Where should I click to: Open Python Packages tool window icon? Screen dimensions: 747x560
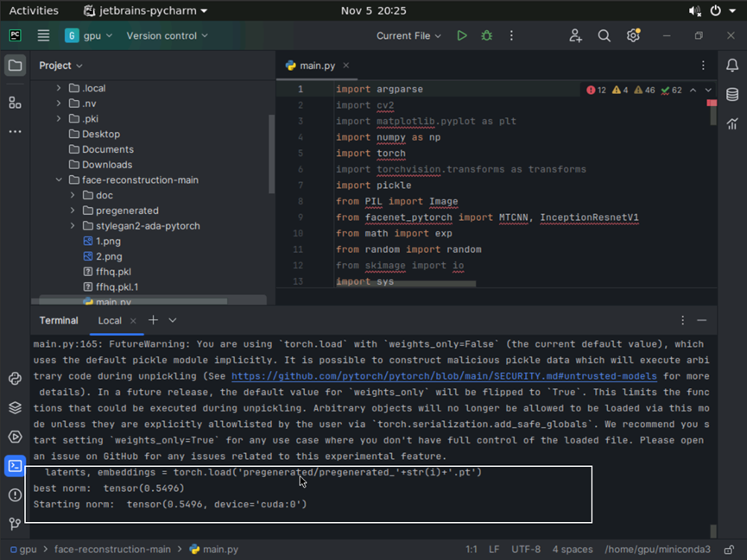[x=15, y=407]
